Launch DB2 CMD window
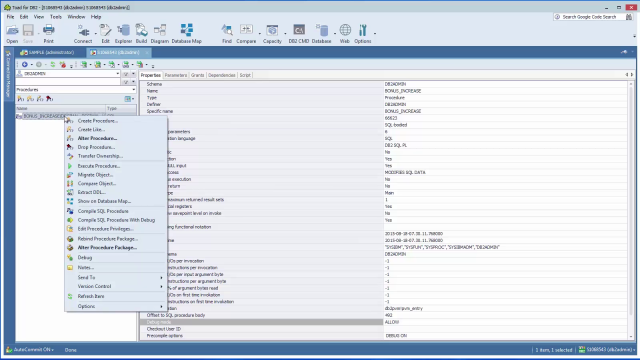 pos(299,33)
